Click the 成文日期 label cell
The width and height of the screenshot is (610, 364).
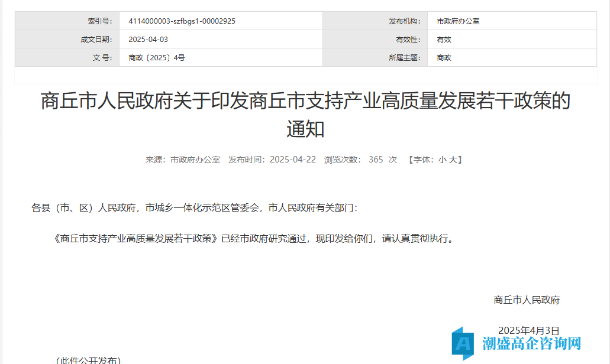pos(67,39)
